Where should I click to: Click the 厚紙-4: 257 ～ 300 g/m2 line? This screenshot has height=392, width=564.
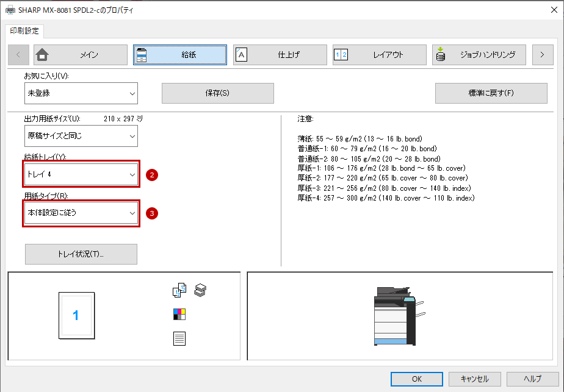click(386, 198)
